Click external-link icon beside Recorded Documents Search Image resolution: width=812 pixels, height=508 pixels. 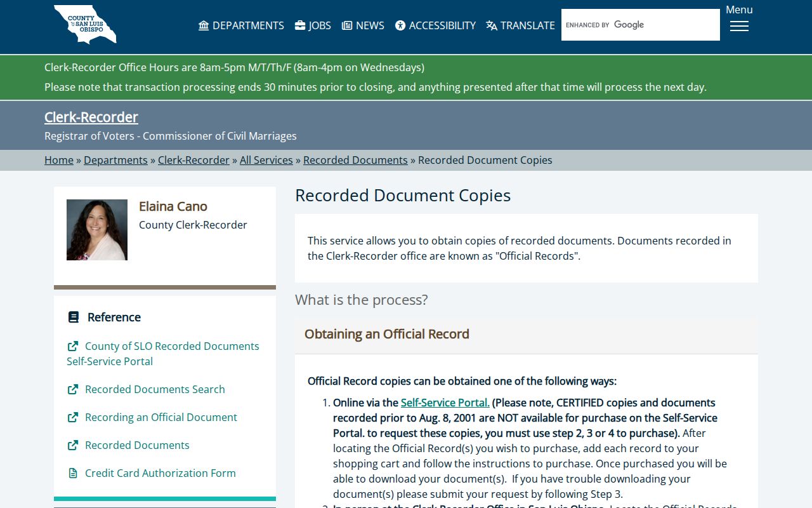(x=73, y=389)
